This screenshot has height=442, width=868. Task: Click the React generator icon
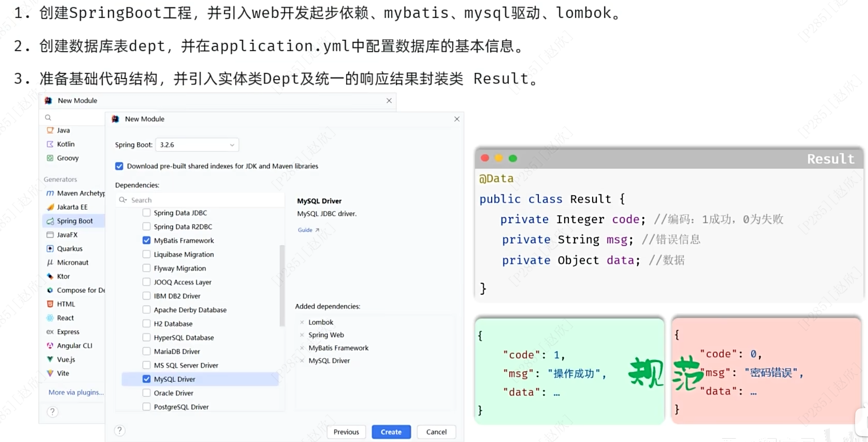tap(50, 318)
